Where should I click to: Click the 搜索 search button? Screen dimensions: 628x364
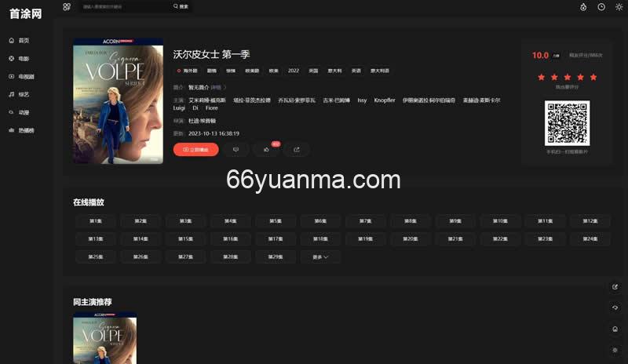pos(181,6)
